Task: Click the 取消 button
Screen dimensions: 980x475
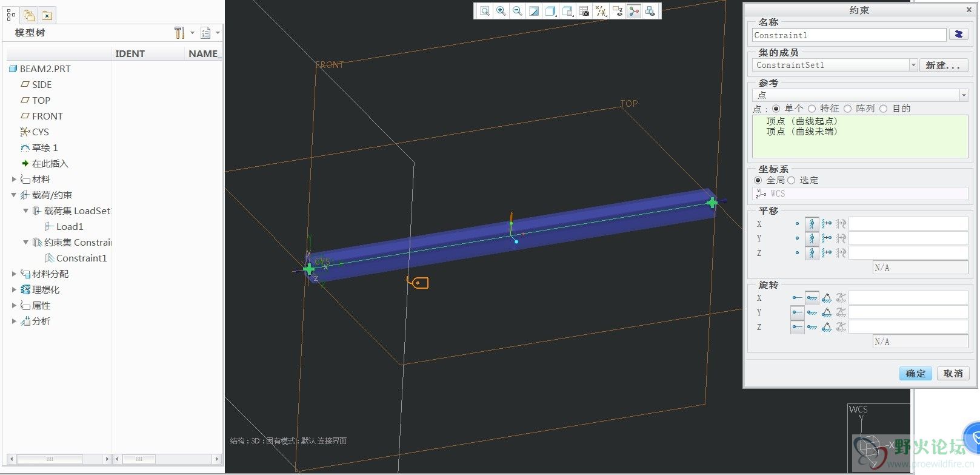Action: (953, 373)
